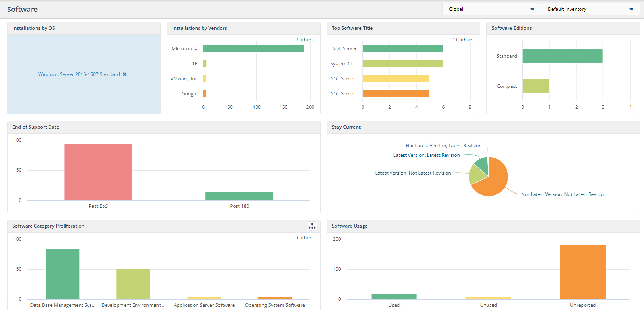Select the Post 180 green bar
The image size is (644, 310).
[x=239, y=196]
